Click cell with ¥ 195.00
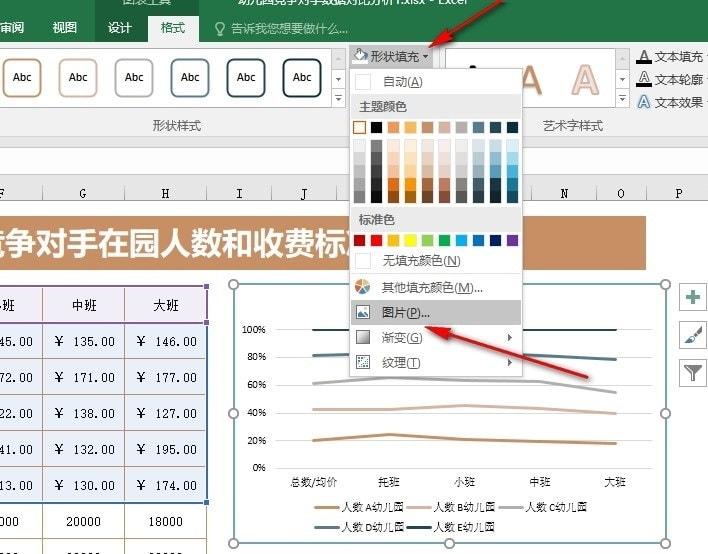Image resolution: width=708 pixels, height=554 pixels. click(165, 449)
